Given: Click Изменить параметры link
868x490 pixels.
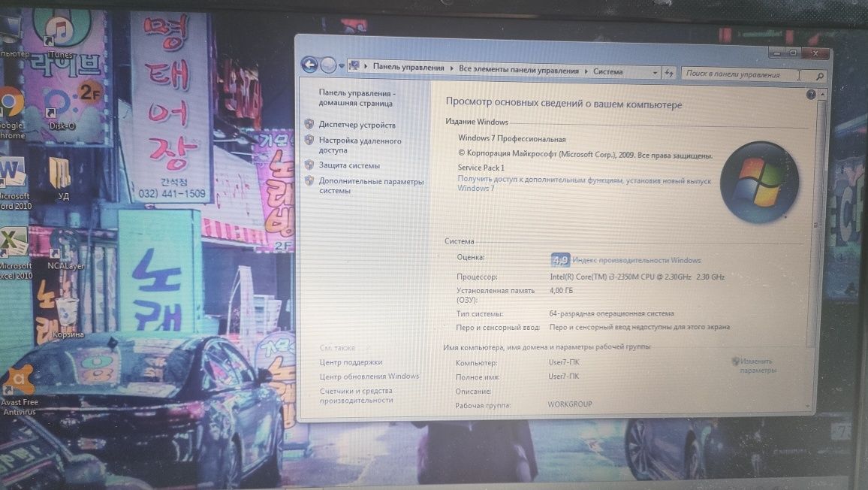Looking at the screenshot, I should [755, 365].
